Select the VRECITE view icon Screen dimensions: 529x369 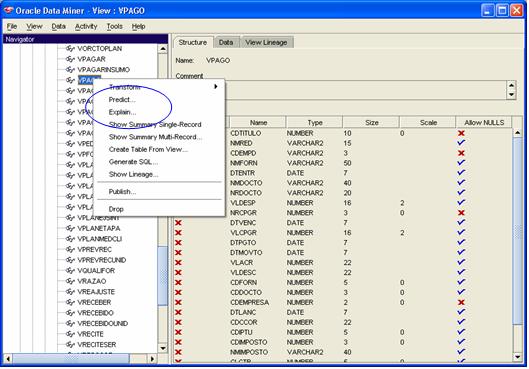[x=70, y=334]
